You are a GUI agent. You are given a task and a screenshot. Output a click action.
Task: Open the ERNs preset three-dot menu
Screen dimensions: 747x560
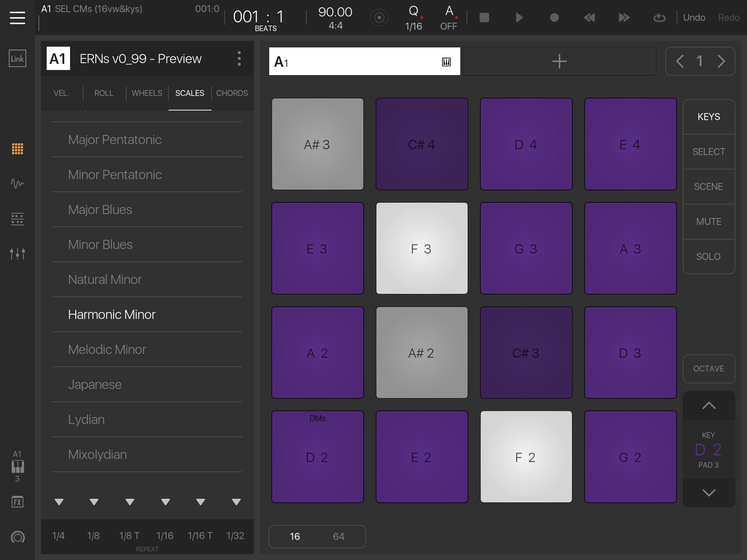[239, 58]
